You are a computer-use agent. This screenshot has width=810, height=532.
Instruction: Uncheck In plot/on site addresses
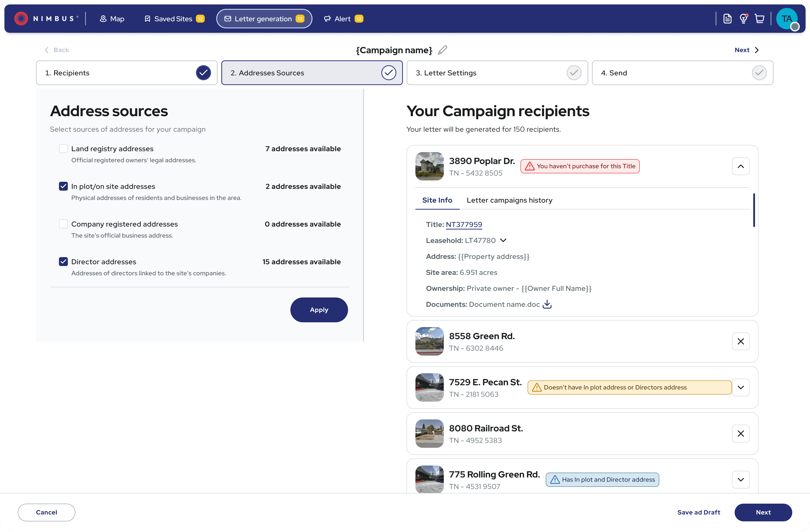[x=63, y=186]
